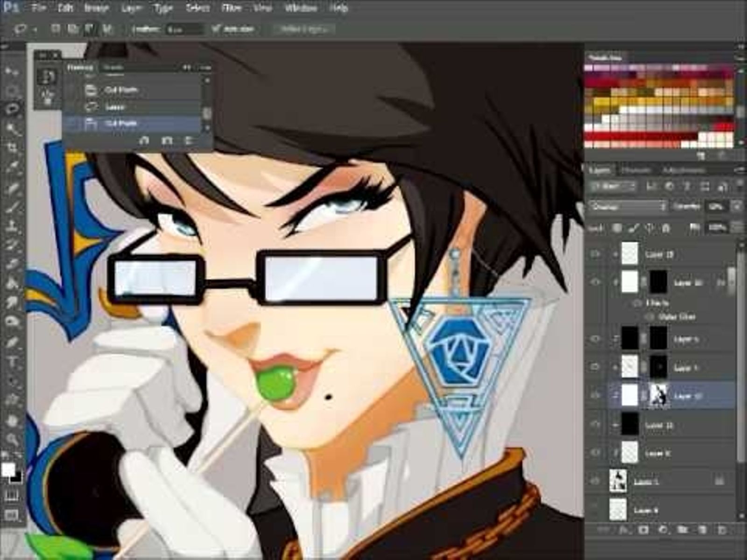The width and height of the screenshot is (747, 560).
Task: Toggle the Outer Glow effect visibility
Action: click(x=649, y=317)
